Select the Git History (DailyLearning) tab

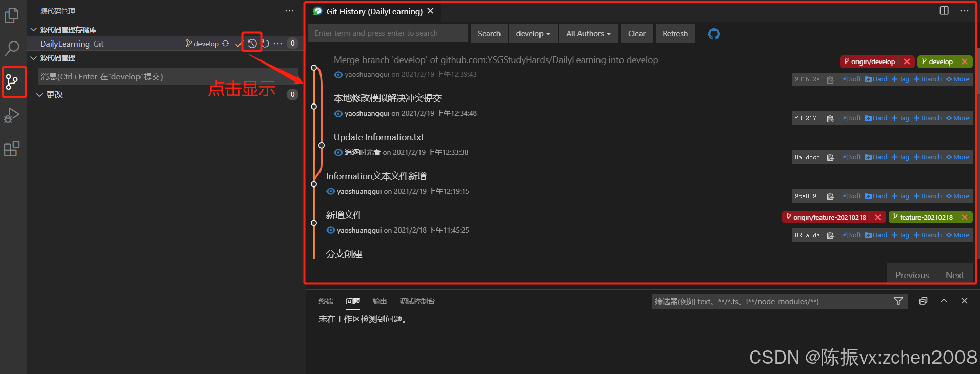(x=374, y=11)
